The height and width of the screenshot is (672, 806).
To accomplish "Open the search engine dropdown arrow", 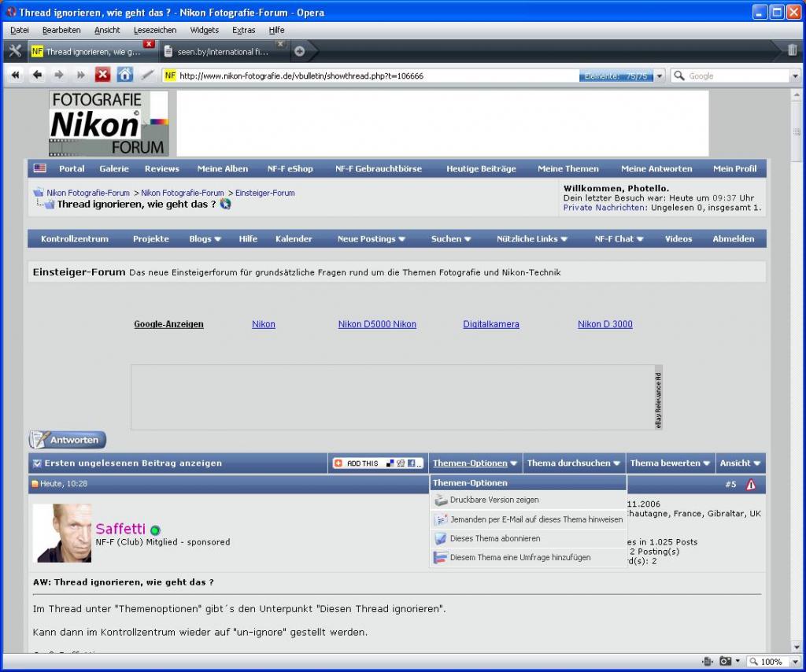I will pyautogui.click(x=795, y=76).
